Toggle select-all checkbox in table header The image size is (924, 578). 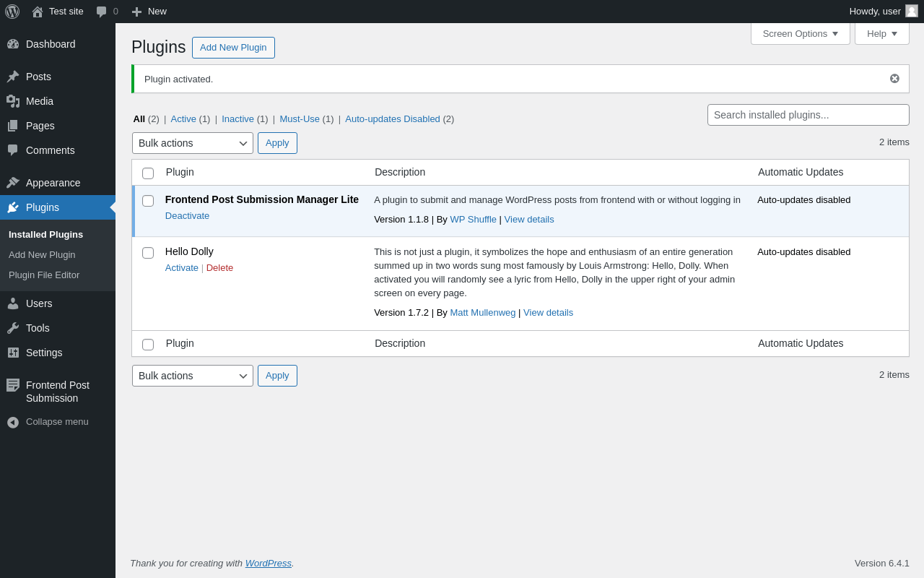coord(148,173)
